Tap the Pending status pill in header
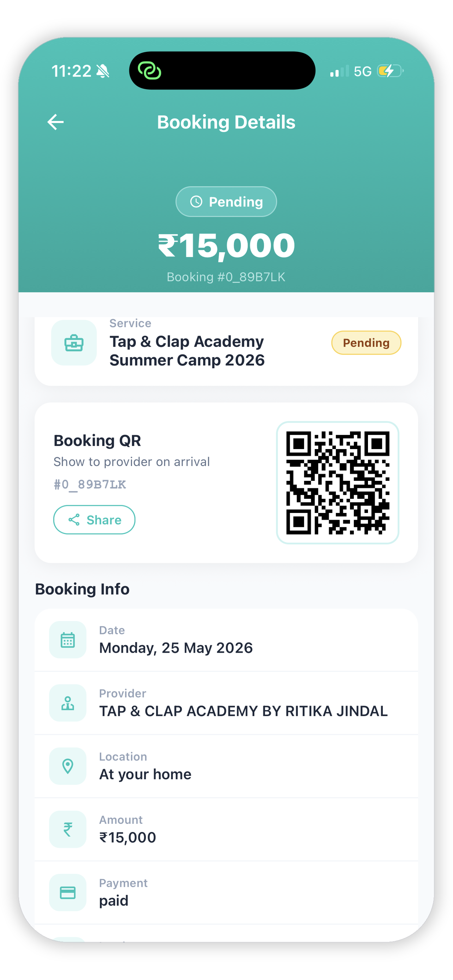Viewport: 453px width, 980px height. coord(226,202)
